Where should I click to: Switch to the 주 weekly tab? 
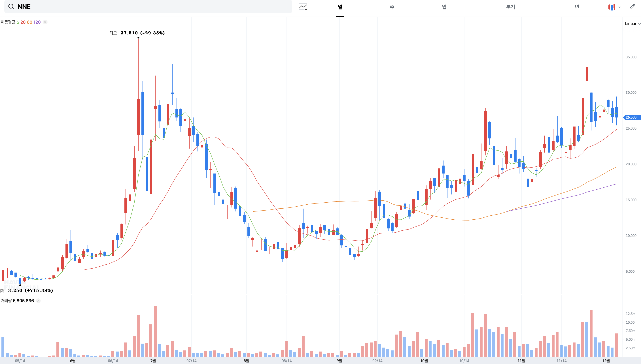392,7
